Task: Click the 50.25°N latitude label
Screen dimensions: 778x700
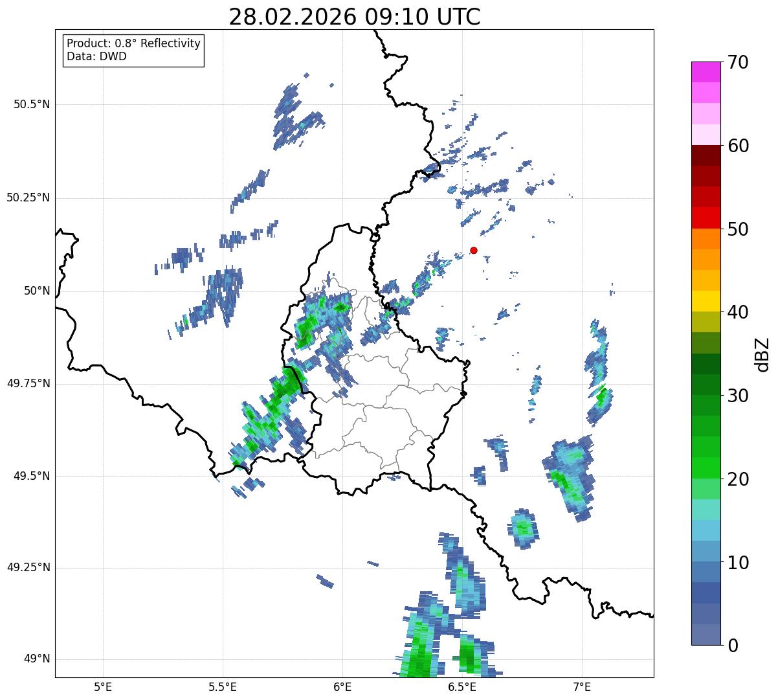Action: (x=28, y=198)
